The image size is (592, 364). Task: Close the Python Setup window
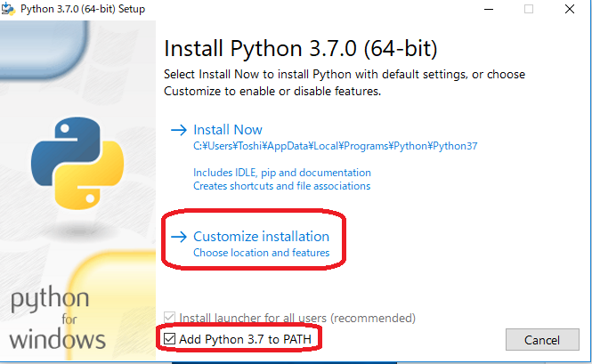571,9
